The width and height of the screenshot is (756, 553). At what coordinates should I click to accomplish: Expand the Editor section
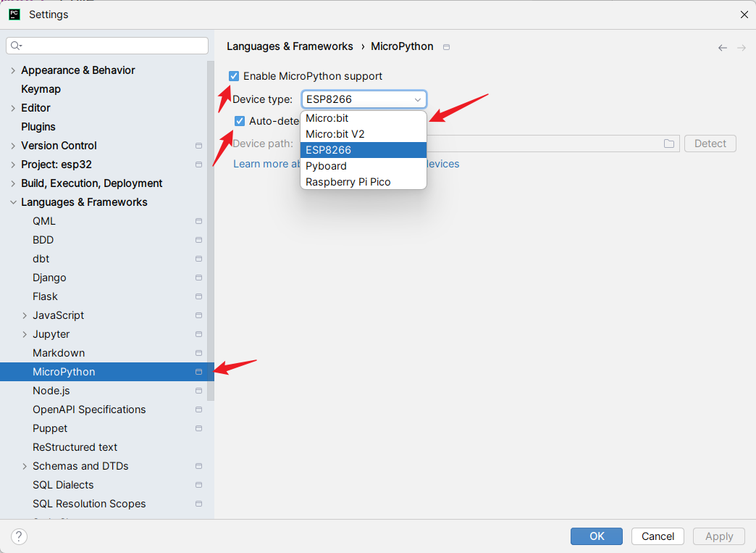point(13,108)
